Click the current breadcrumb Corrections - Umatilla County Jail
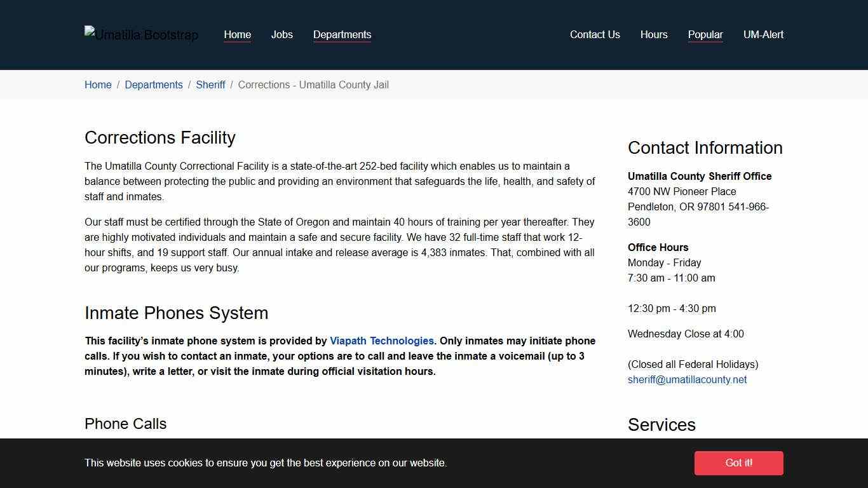 click(313, 85)
